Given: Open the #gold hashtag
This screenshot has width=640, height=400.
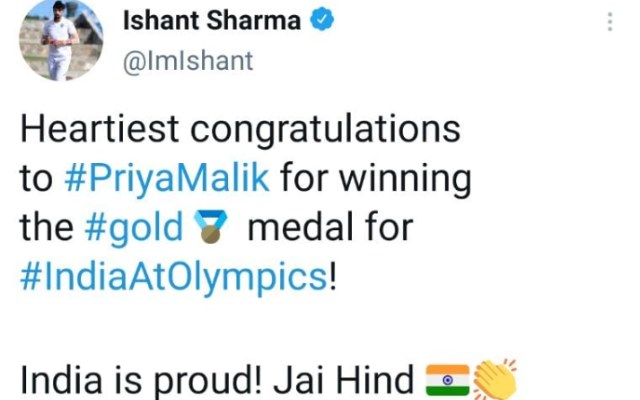Looking at the screenshot, I should click(x=134, y=228).
